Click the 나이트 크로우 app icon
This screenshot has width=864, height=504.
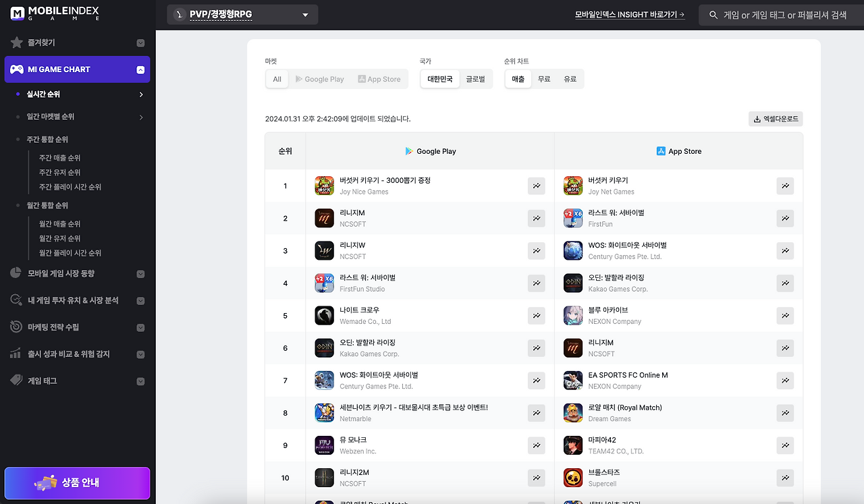(325, 315)
